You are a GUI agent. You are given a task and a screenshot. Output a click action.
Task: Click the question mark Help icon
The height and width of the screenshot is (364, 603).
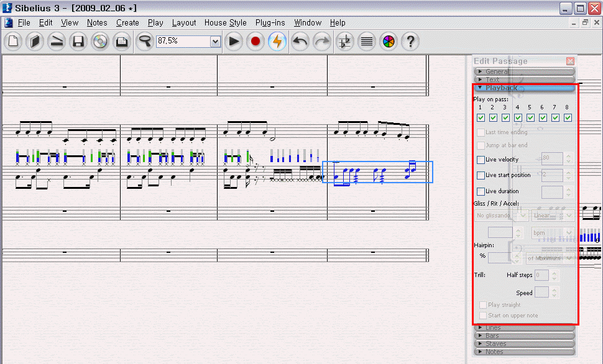point(410,42)
